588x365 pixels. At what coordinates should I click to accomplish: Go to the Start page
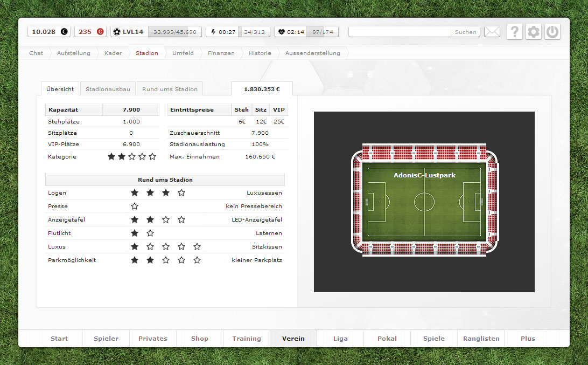[x=59, y=339]
